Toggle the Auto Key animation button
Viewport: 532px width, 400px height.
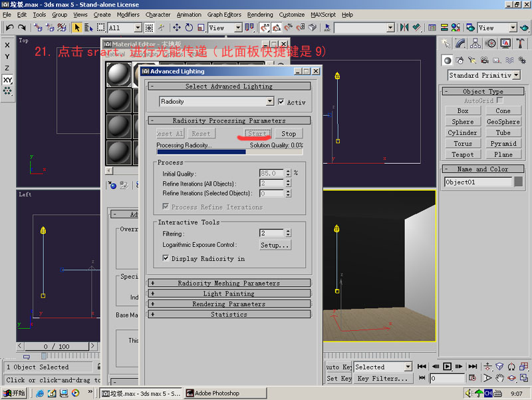(x=338, y=367)
